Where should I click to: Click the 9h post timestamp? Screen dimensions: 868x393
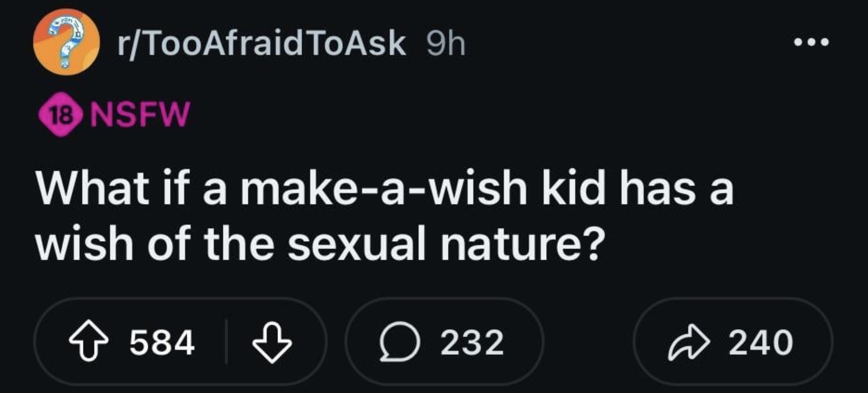446,44
